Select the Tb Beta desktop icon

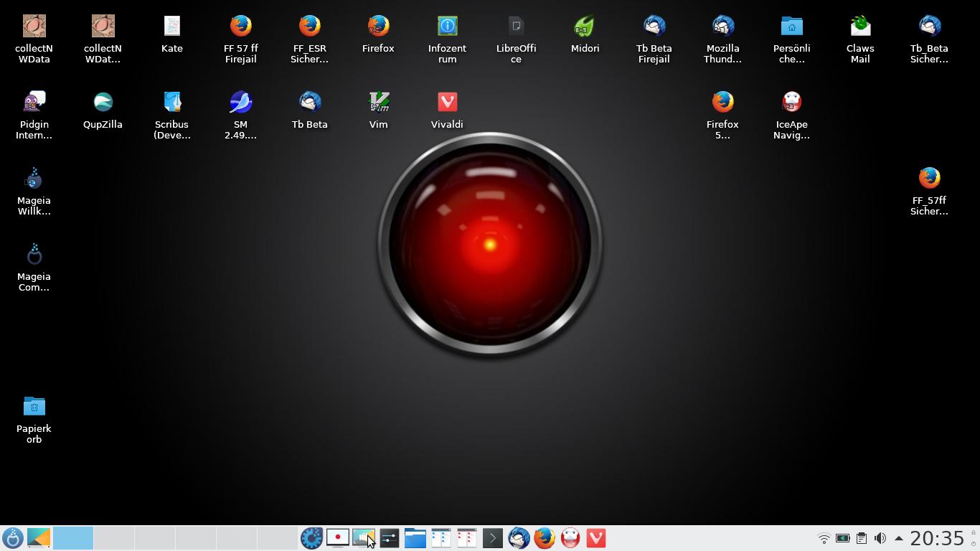309,110
